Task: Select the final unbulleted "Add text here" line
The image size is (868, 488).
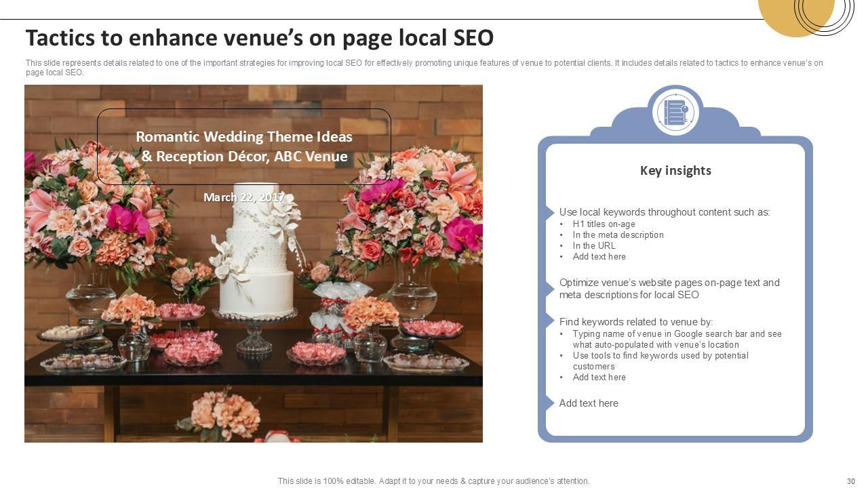Action: [589, 403]
